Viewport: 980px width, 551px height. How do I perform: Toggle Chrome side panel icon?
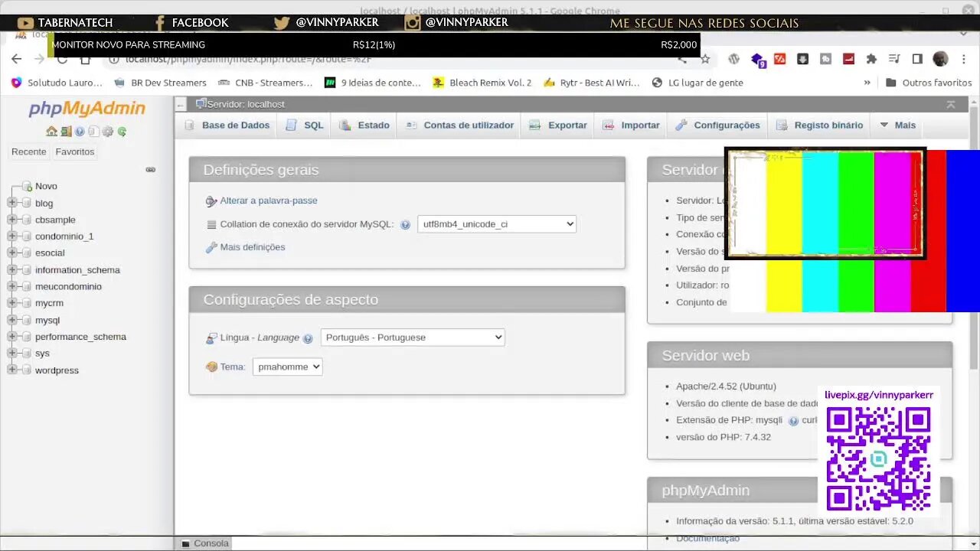tap(917, 59)
